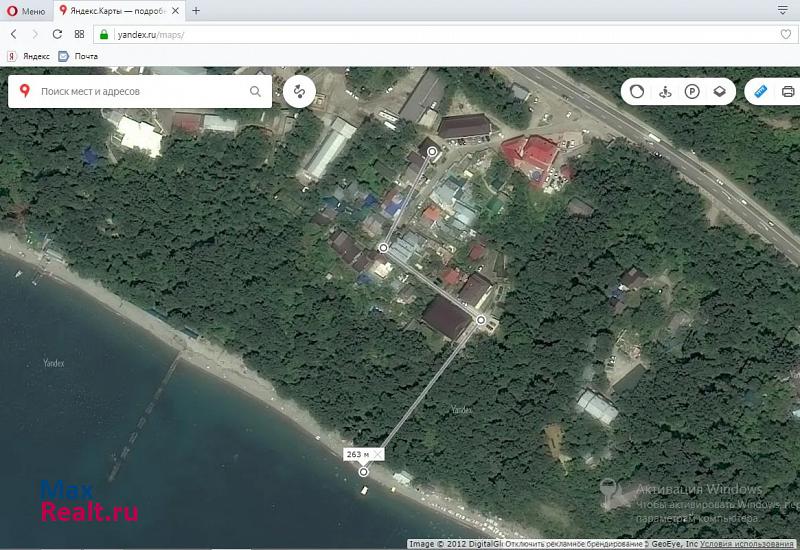Reload the page
Screen dimensions: 800x550
[x=57, y=34]
